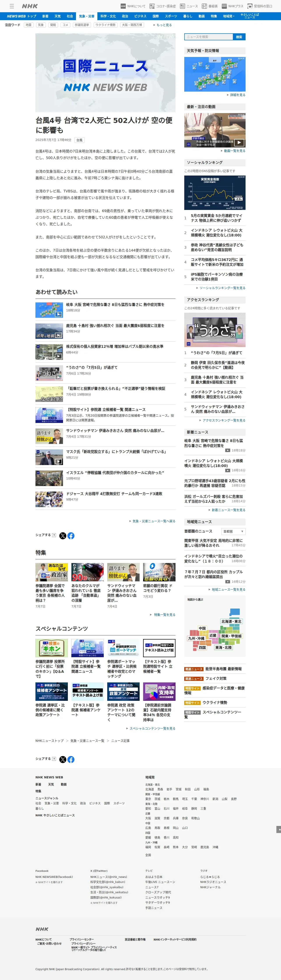Open スペシャルコンテンツ一覧を見る link
The height and width of the screenshot is (980, 281).
point(151,728)
